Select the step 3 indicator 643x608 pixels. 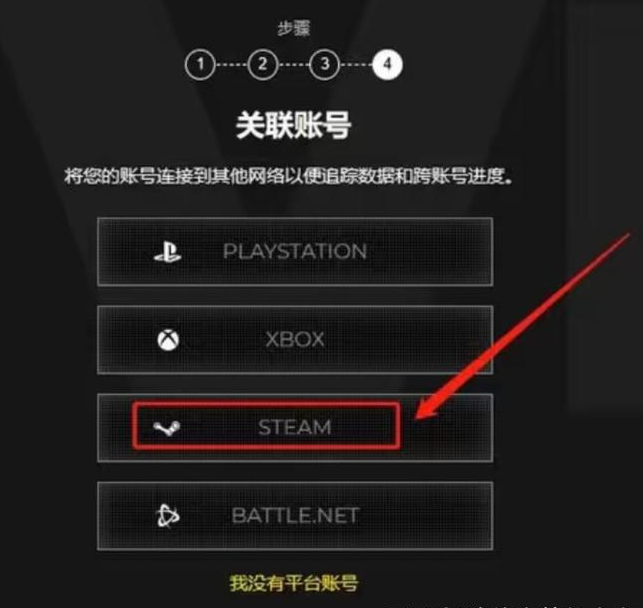pos(324,64)
